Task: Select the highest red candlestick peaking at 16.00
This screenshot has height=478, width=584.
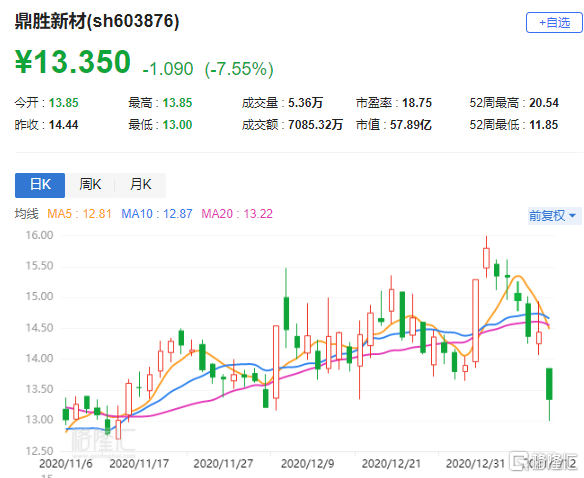Action: coord(486,258)
